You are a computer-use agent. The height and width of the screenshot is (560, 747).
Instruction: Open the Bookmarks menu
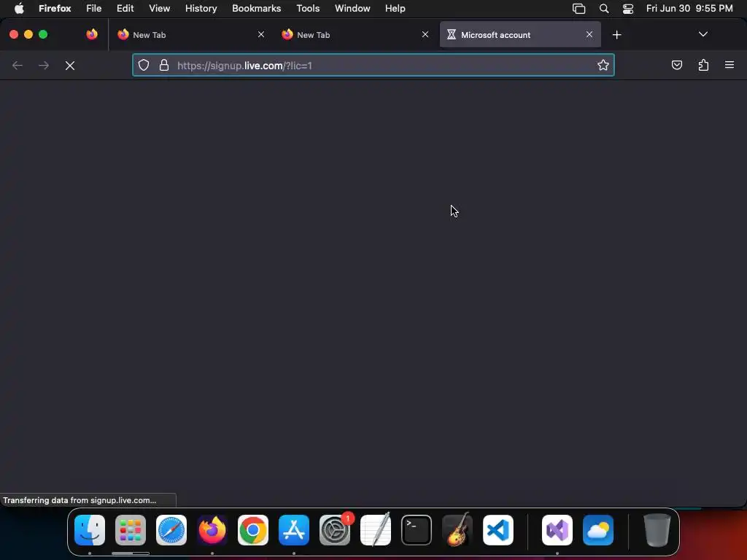[256, 9]
